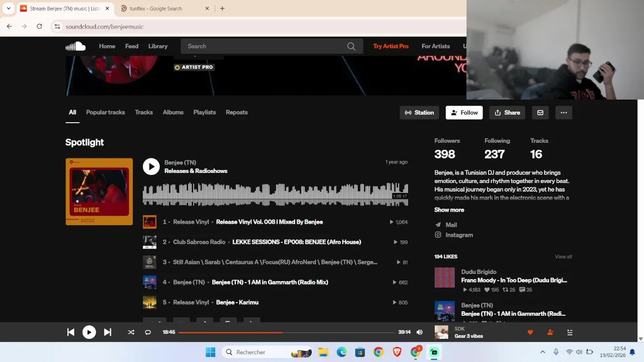The width and height of the screenshot is (644, 362).
Task: Open the message envelope button
Action: [x=540, y=113]
